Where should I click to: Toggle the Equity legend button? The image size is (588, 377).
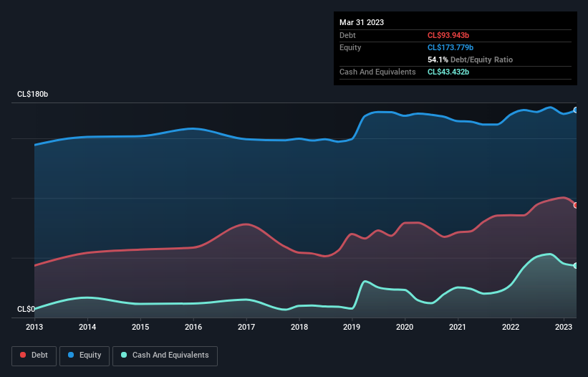(x=85, y=355)
